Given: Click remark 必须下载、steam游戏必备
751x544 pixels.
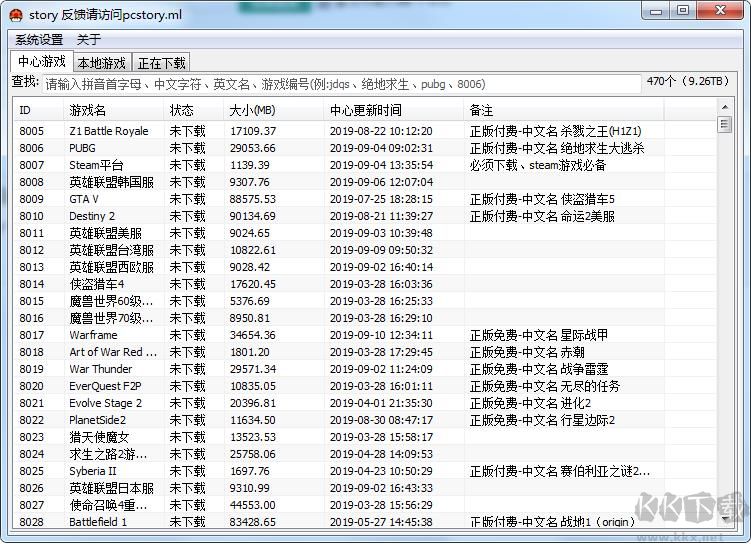Looking at the screenshot, I should coord(538,165).
